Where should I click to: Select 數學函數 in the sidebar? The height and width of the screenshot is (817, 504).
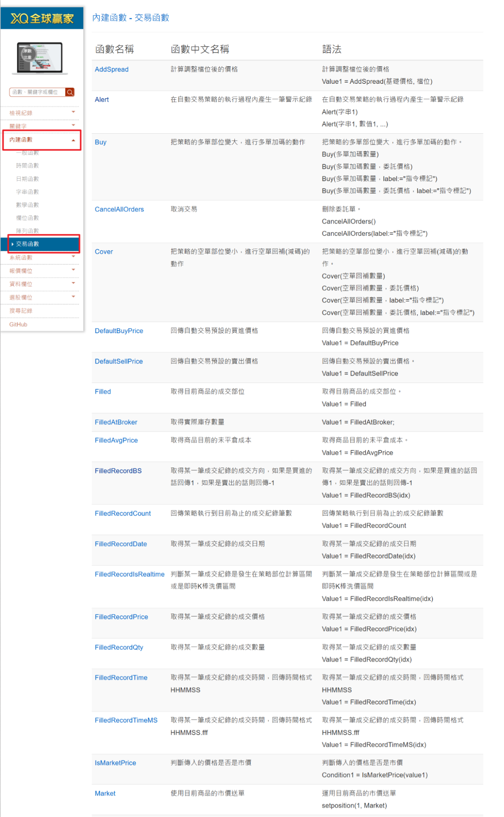[x=27, y=205]
